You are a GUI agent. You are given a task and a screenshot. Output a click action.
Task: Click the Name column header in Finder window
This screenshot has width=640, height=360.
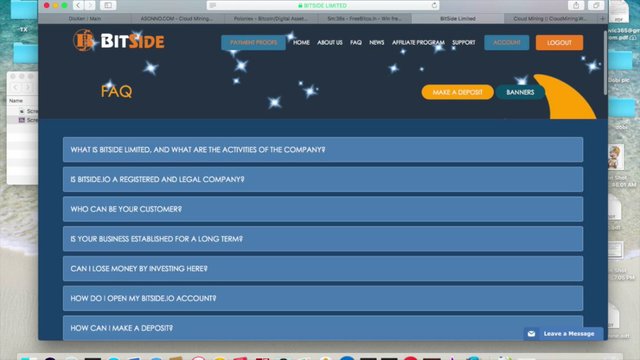tap(16, 100)
